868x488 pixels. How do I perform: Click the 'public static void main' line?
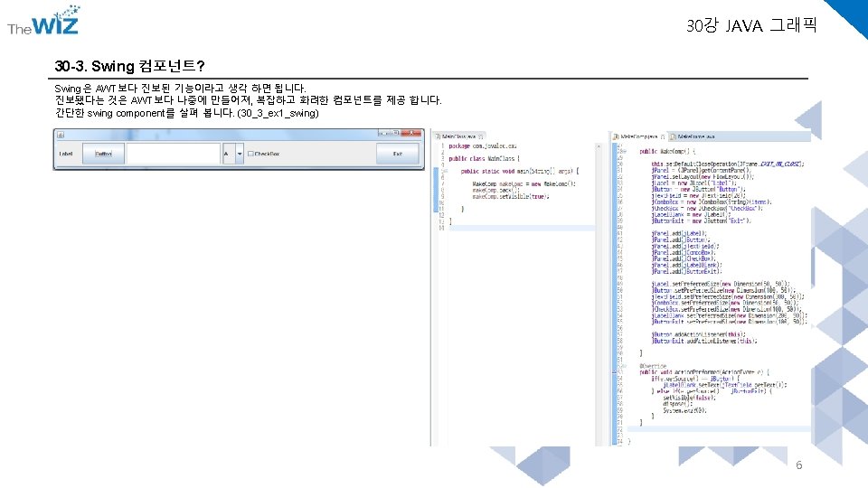point(519,171)
